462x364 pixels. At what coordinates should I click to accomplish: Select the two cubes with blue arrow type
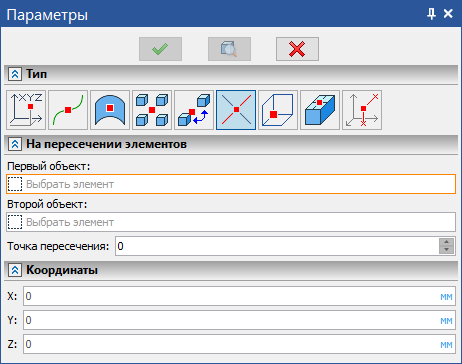pos(194,110)
